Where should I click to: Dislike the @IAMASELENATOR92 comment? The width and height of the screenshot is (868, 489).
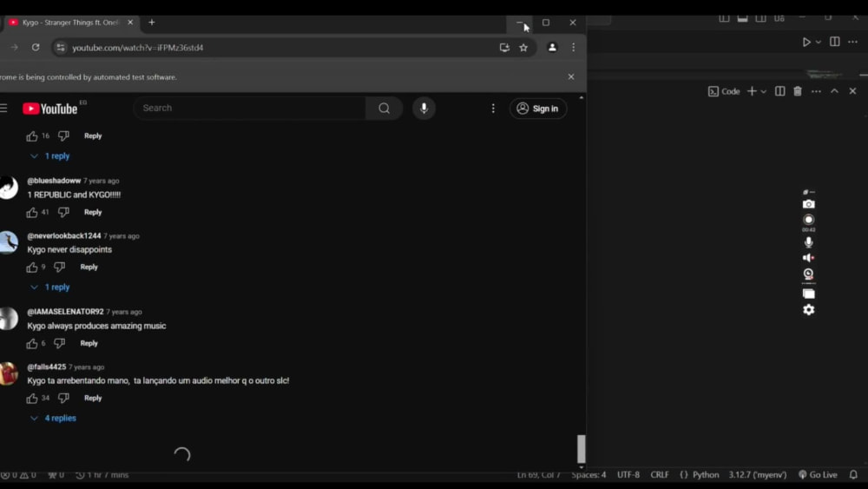[x=59, y=343]
